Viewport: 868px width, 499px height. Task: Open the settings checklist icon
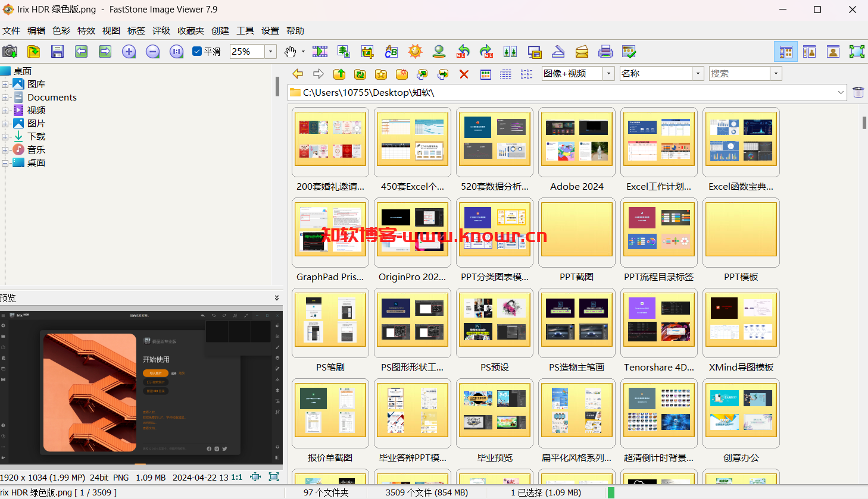(x=629, y=52)
